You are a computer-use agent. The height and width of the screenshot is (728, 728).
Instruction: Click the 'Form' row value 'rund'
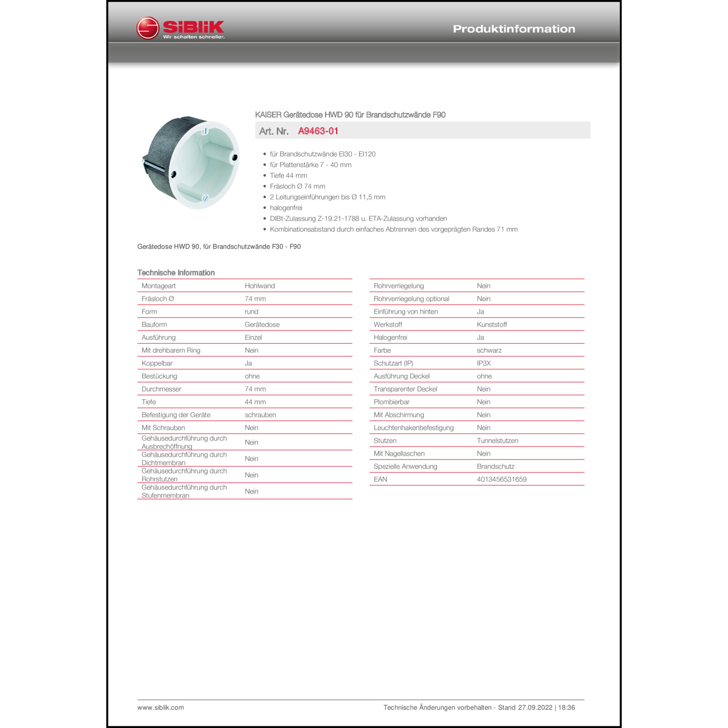(251, 312)
